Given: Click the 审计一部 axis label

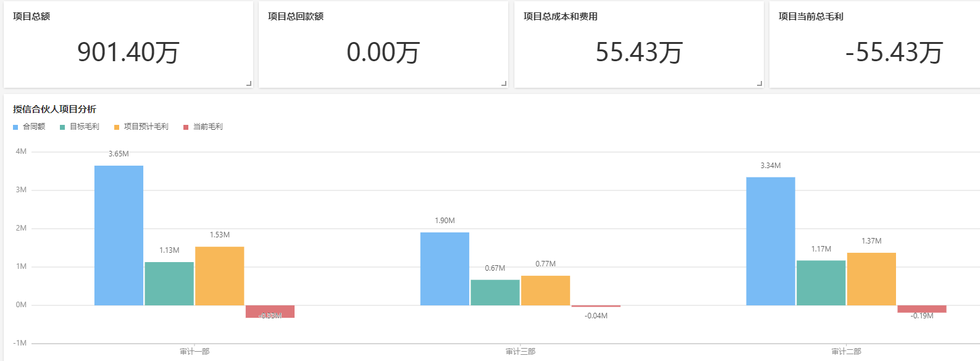Looking at the screenshot, I should click(195, 352).
